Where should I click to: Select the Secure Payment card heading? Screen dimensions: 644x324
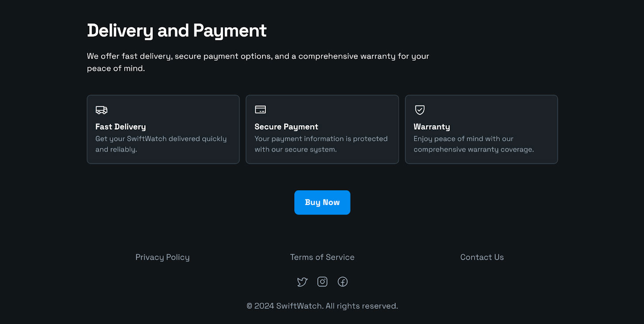[287, 127]
